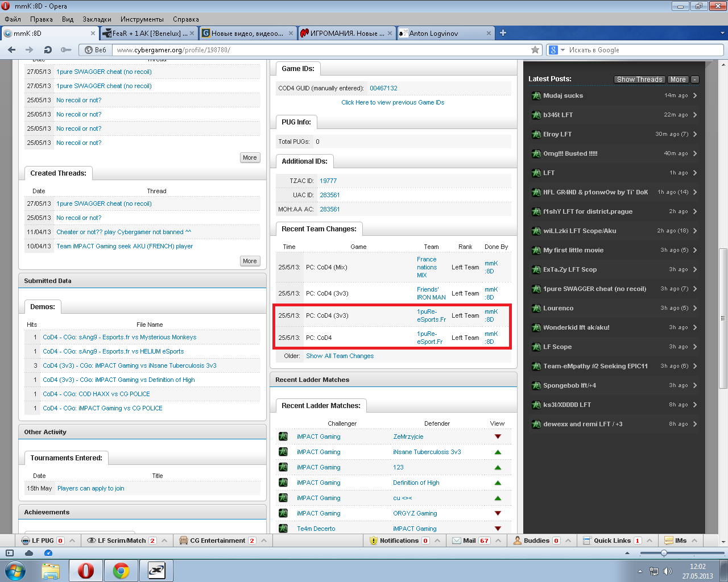Open the Файл menu

[x=13, y=19]
